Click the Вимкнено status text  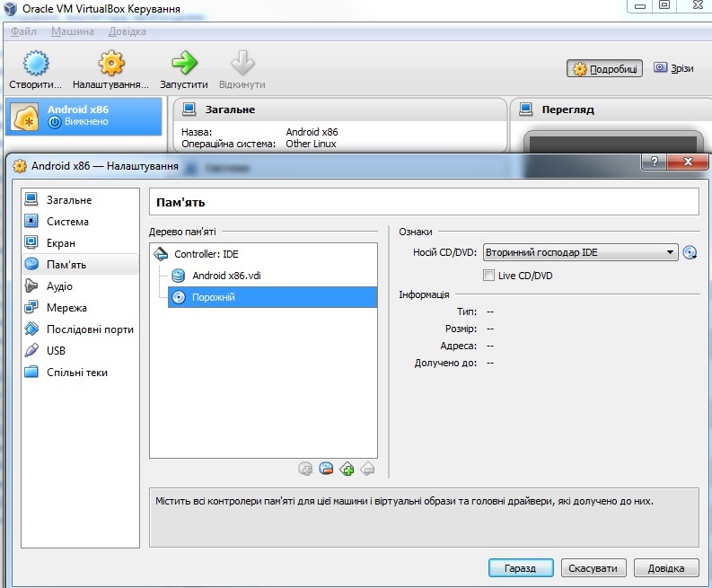point(86,122)
